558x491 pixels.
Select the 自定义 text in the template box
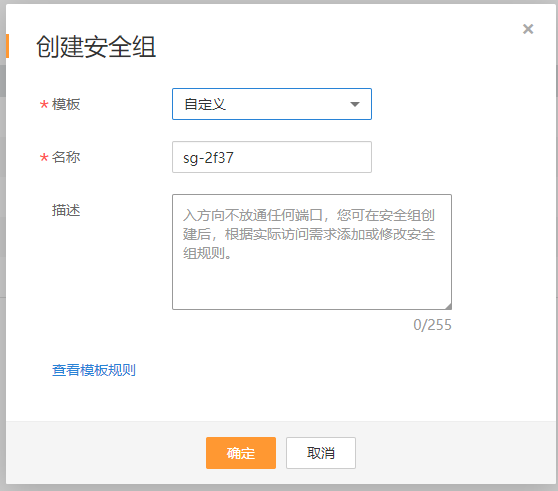coord(205,104)
